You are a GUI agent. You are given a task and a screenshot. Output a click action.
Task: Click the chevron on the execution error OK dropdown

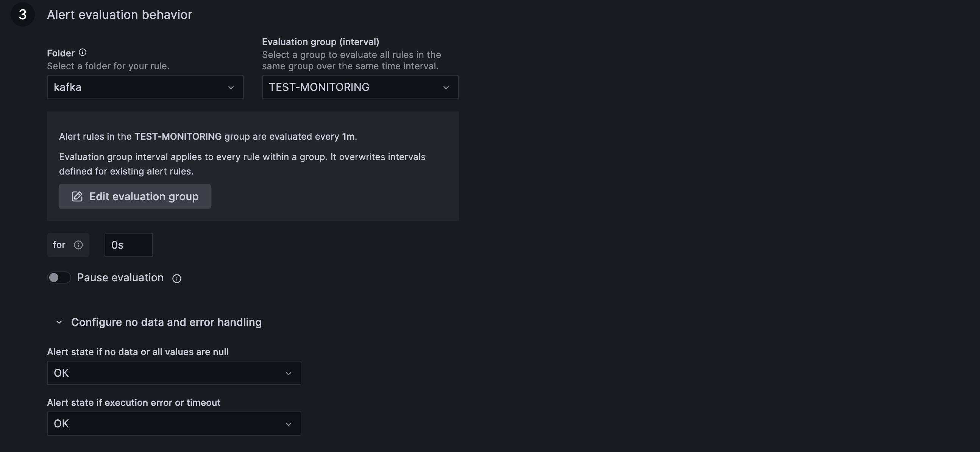288,424
